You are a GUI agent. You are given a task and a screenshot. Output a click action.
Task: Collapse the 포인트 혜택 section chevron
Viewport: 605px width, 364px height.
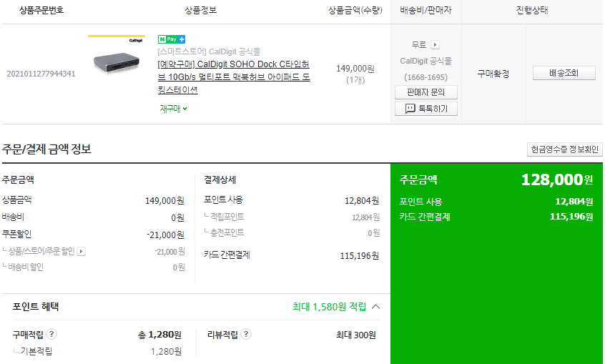[376, 307]
